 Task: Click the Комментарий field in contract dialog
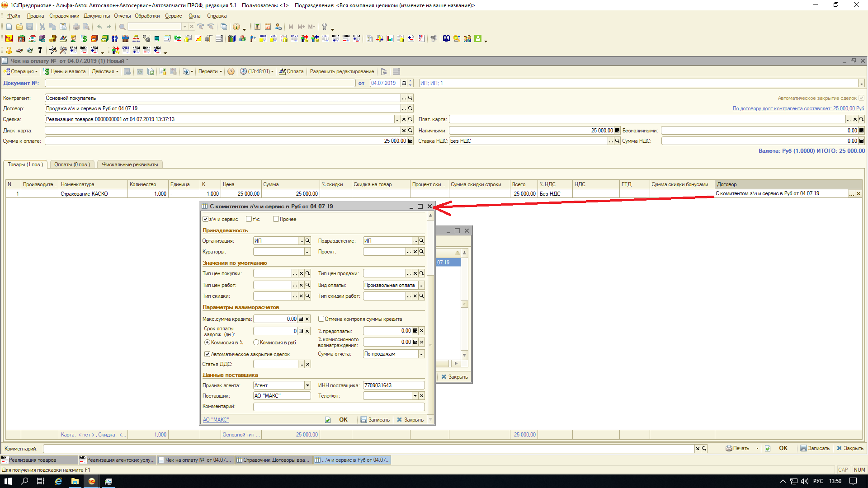click(339, 406)
